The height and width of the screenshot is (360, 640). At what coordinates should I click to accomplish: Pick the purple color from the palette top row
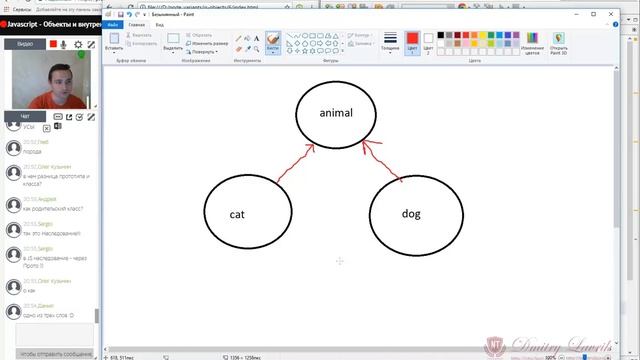point(516,35)
